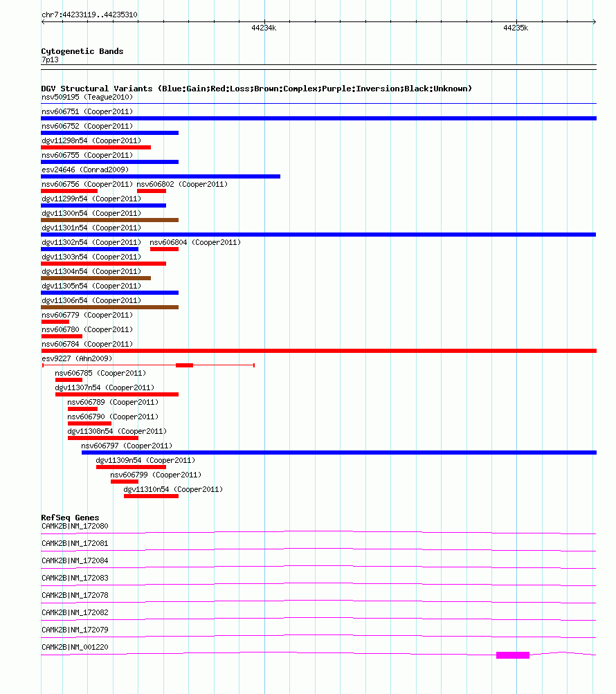Click the nsv606779 (Cooper2011) label

(x=87, y=315)
